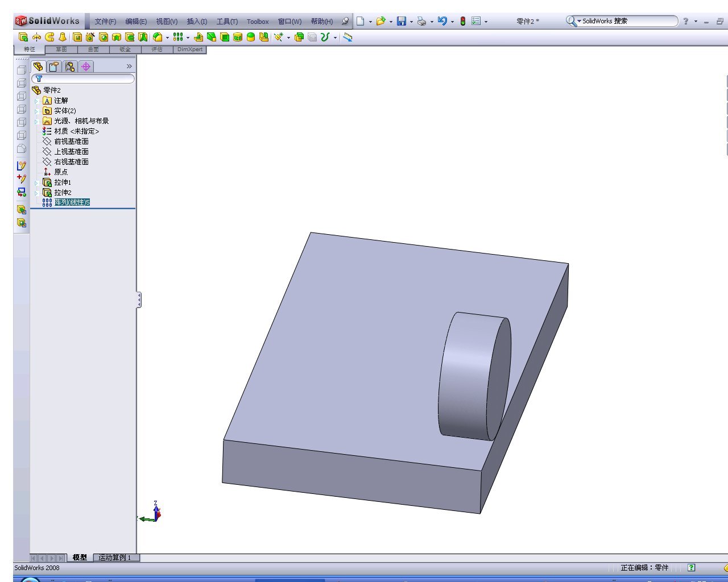Open the Curves dropdown arrow
This screenshot has height=582, width=728.
point(335,38)
